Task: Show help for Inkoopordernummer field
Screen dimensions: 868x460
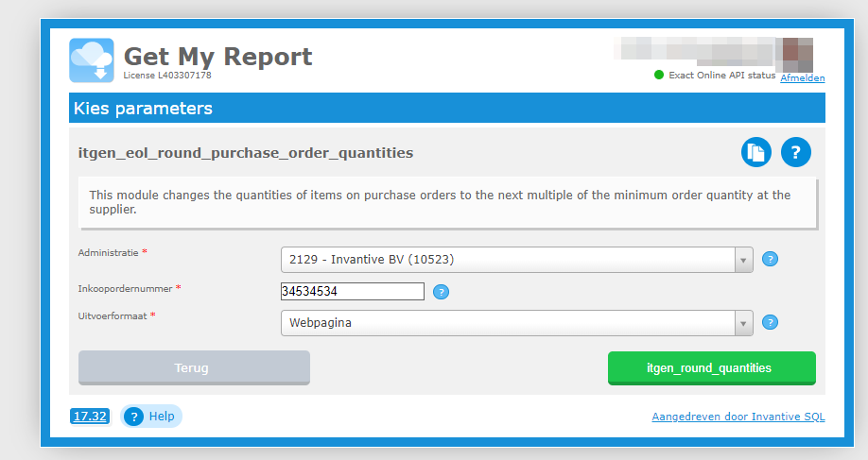Action: 441,292
